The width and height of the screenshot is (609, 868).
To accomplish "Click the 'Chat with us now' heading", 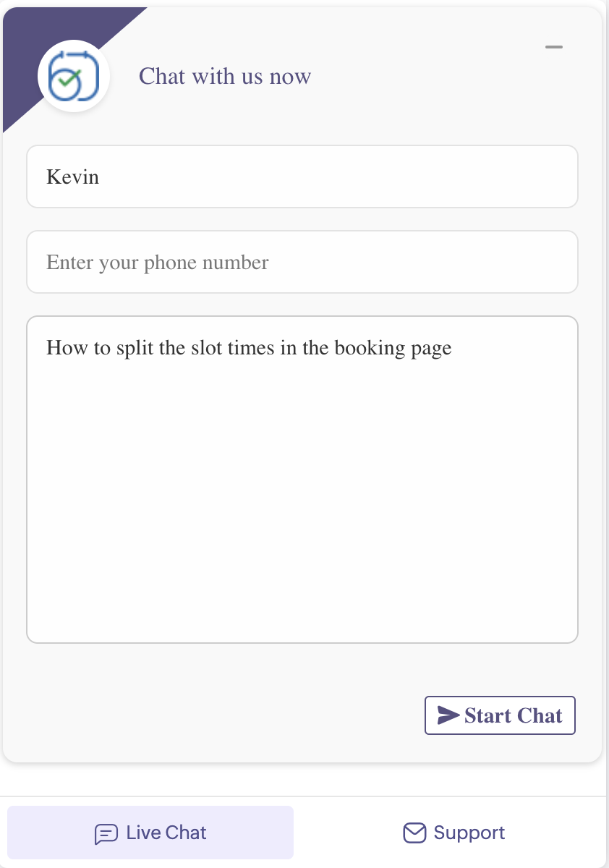I will [225, 76].
